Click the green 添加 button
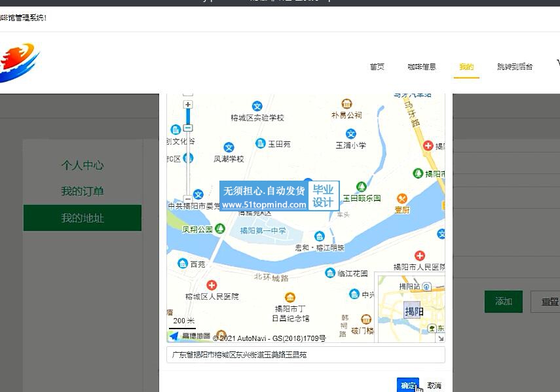The width and height of the screenshot is (560, 392). click(x=504, y=302)
